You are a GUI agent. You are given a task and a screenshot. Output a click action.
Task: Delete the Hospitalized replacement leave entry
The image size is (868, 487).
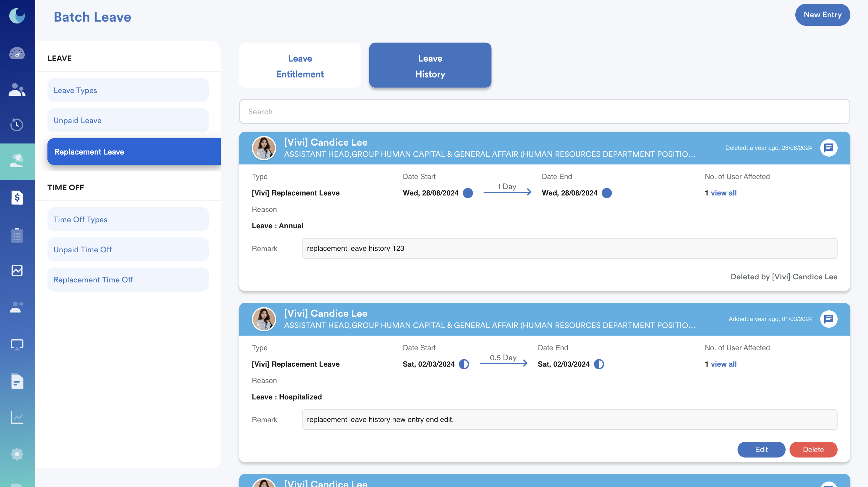[813, 449]
